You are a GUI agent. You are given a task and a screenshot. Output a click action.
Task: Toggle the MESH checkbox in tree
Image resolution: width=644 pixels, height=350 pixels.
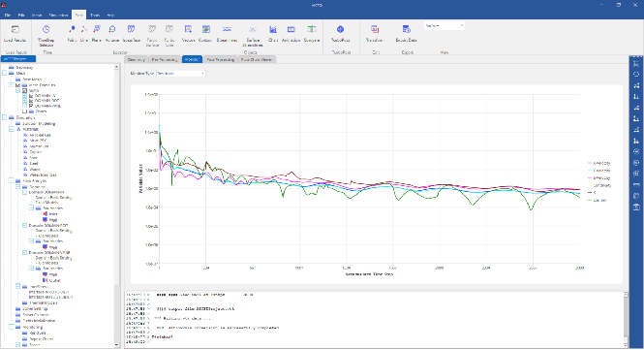(24, 90)
